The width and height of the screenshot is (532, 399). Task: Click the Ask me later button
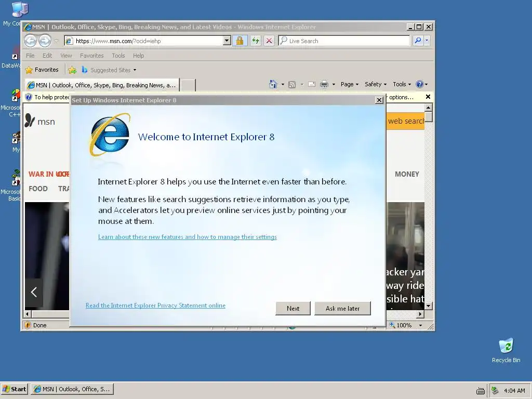(x=343, y=309)
